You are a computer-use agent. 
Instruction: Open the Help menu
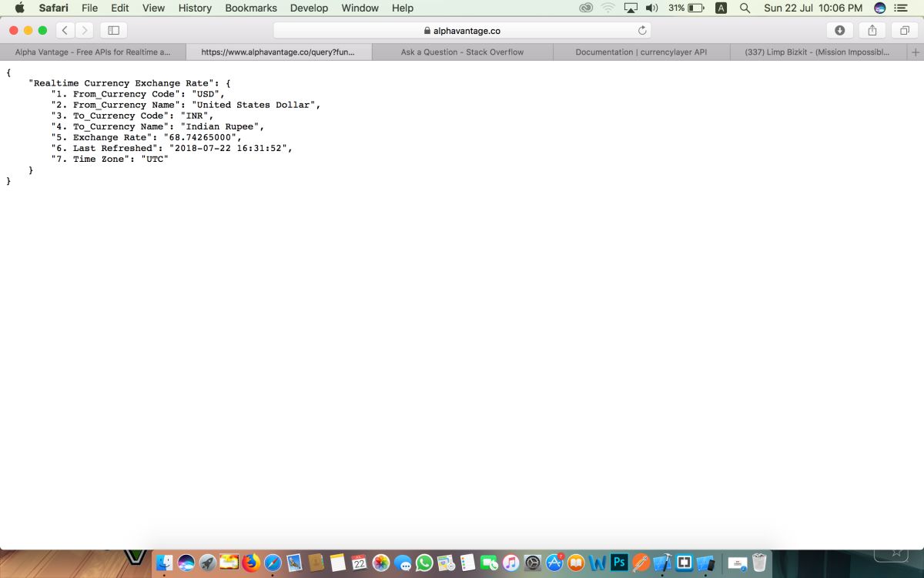403,8
